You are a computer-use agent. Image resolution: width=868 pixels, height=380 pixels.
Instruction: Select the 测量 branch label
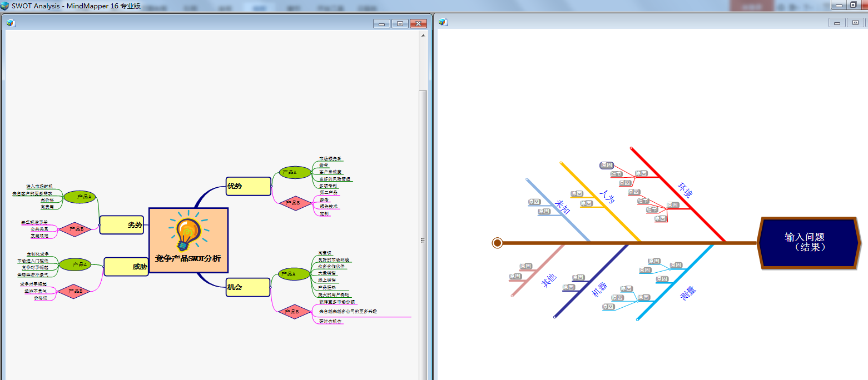[688, 293]
